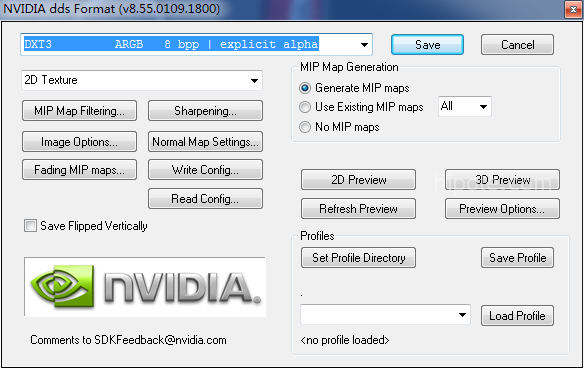
Task: Choose the No MIP maps option
Action: [305, 127]
